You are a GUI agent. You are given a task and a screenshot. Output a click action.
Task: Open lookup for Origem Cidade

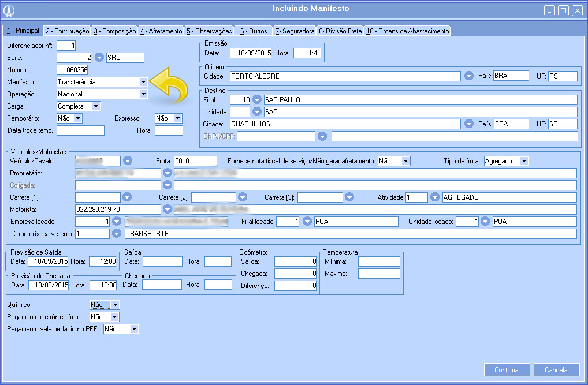pyautogui.click(x=469, y=76)
